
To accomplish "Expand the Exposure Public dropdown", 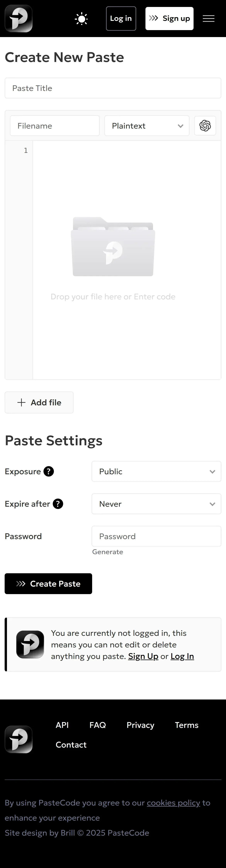I will pos(156,471).
